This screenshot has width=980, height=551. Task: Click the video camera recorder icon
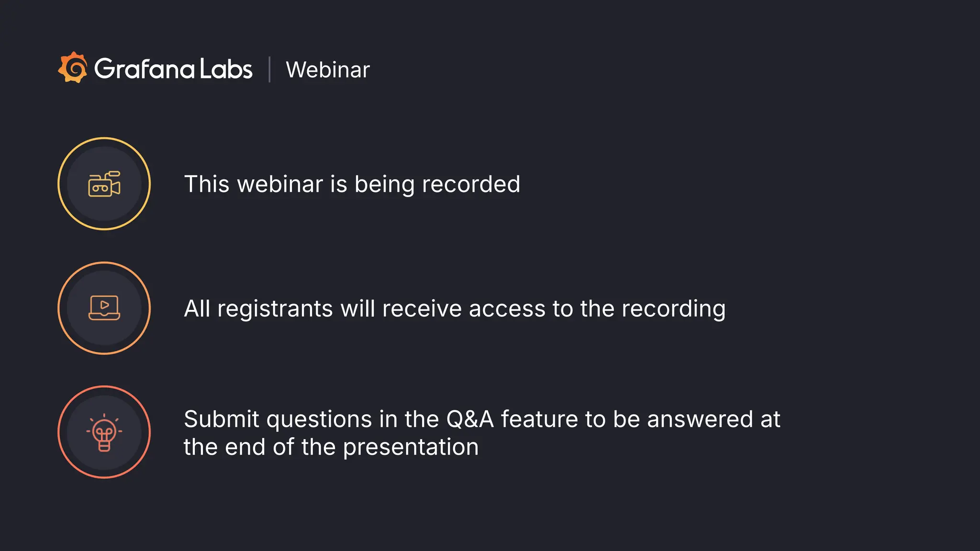[x=104, y=184]
